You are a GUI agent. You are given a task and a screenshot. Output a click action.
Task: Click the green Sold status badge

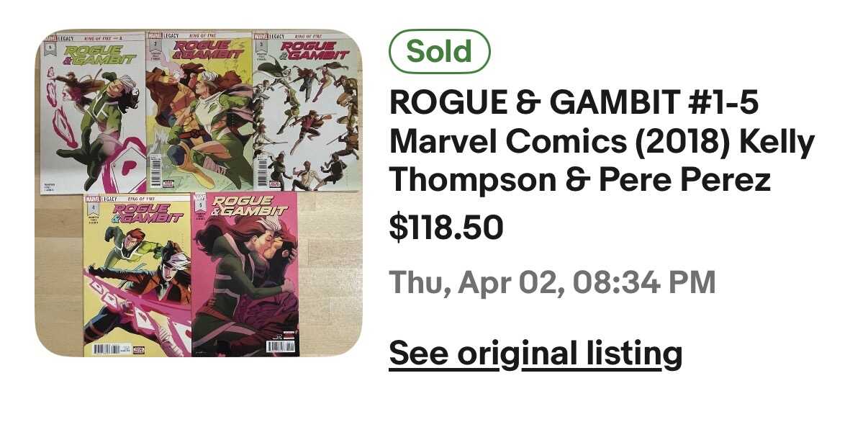click(439, 51)
